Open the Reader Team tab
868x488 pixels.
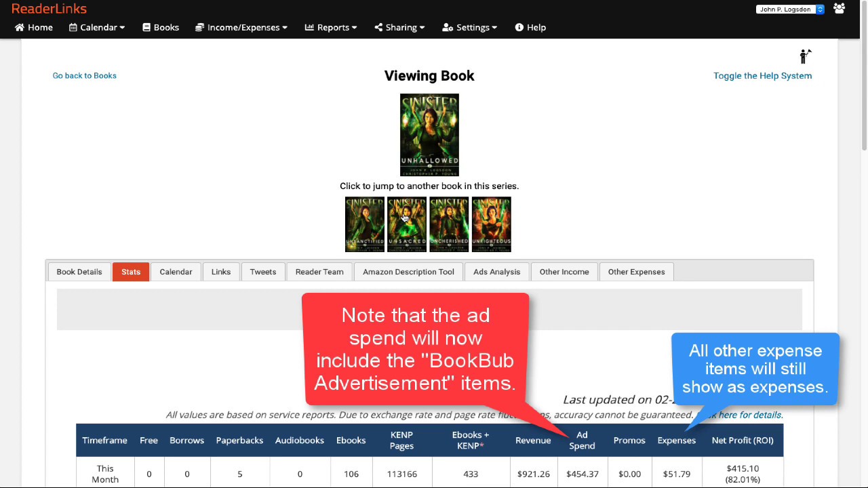coord(319,272)
